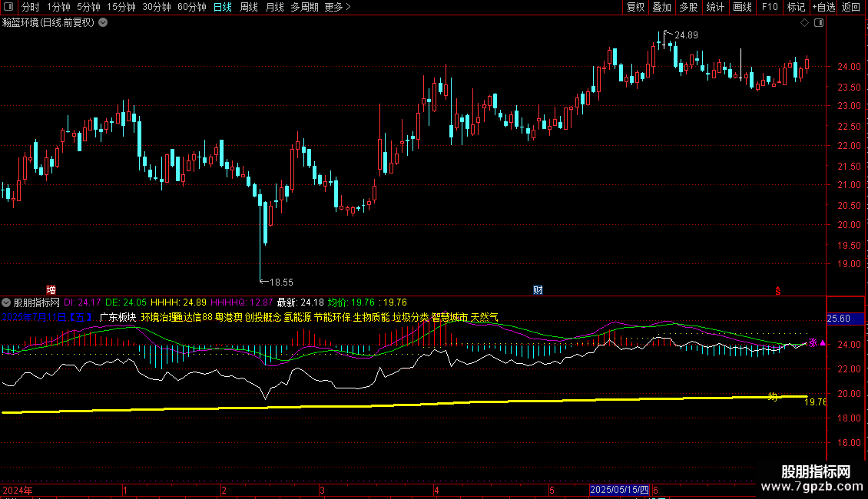868x499 pixels.
Task: Select the 节能环保 concept tag
Action: coord(332,318)
